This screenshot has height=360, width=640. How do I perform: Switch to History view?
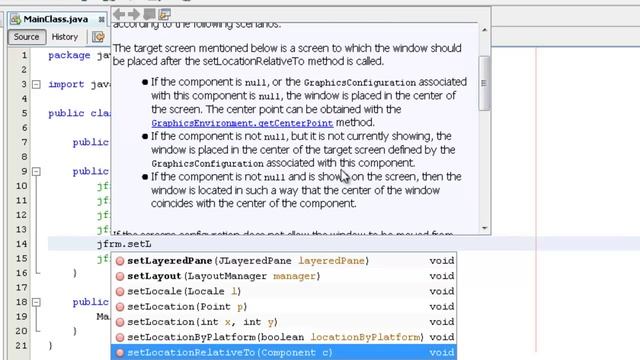point(64,37)
